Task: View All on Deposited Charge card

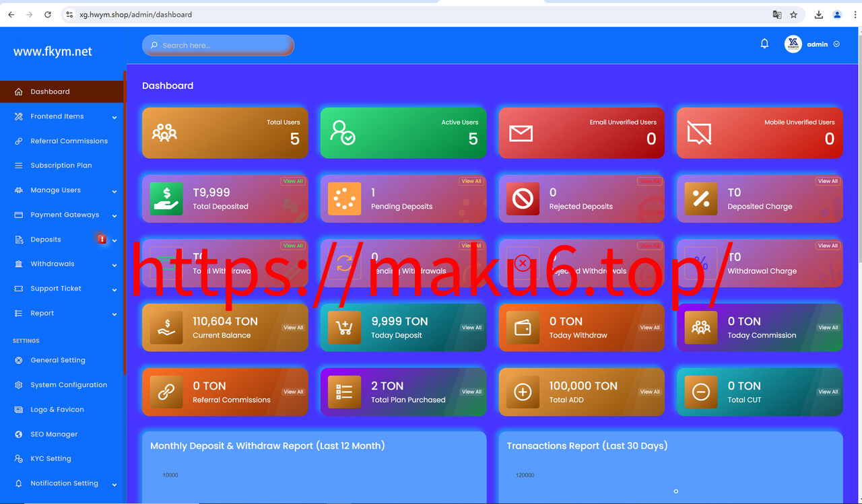Action: click(x=828, y=181)
